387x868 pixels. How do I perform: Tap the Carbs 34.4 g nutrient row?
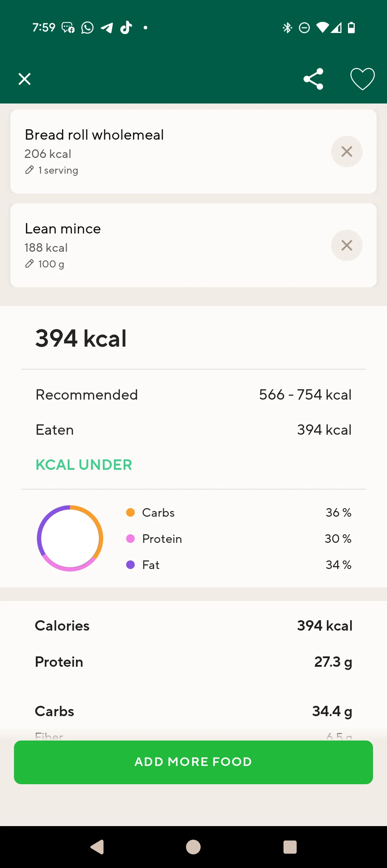pos(193,711)
